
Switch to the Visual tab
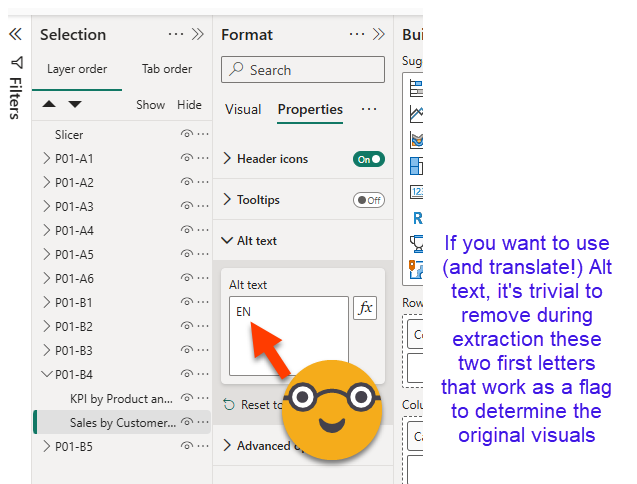[x=243, y=109]
